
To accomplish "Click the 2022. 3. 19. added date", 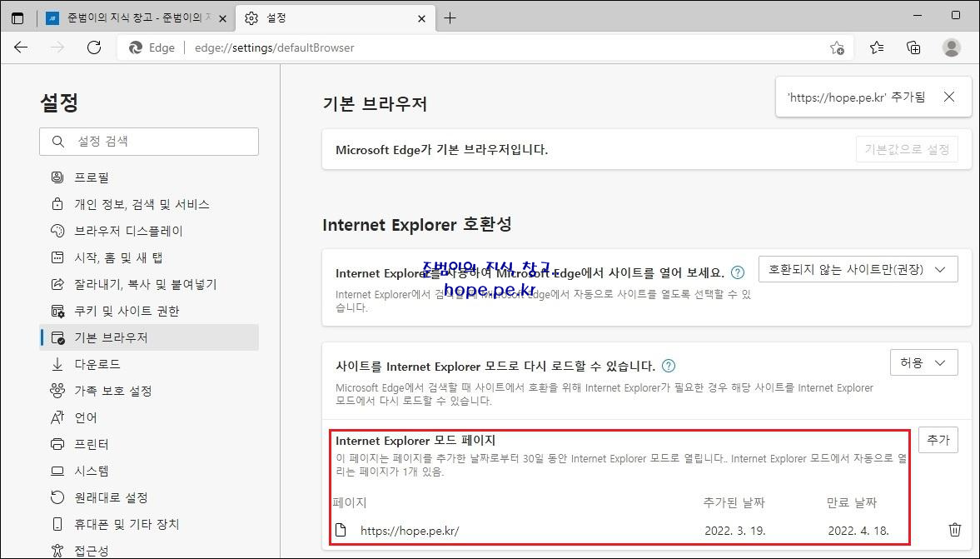I will (x=735, y=531).
